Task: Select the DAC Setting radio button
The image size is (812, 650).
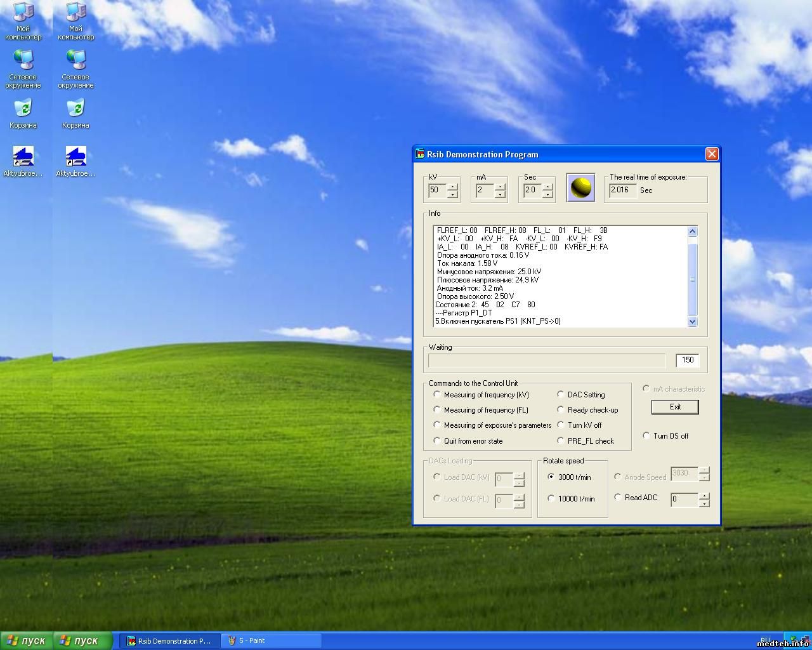Action: point(561,395)
